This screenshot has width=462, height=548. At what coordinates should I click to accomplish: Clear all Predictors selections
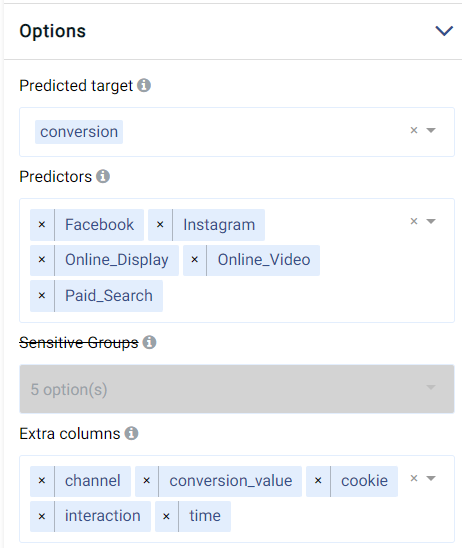point(414,221)
